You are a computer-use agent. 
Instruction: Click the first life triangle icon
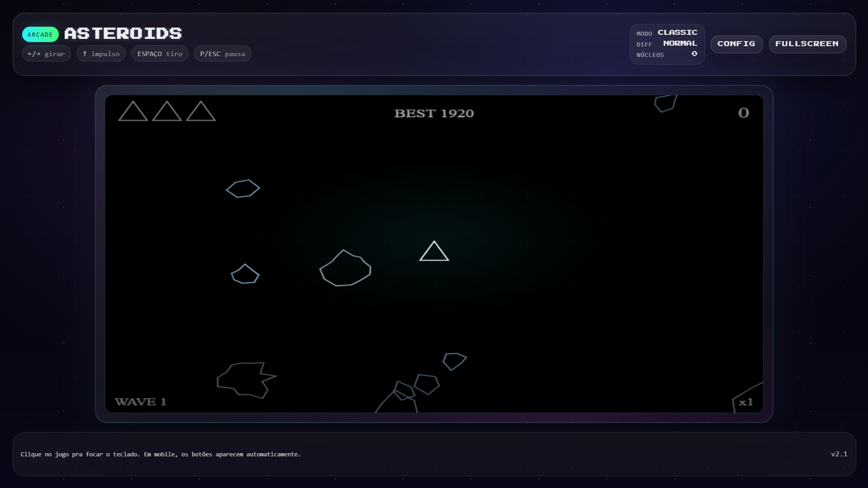(133, 111)
